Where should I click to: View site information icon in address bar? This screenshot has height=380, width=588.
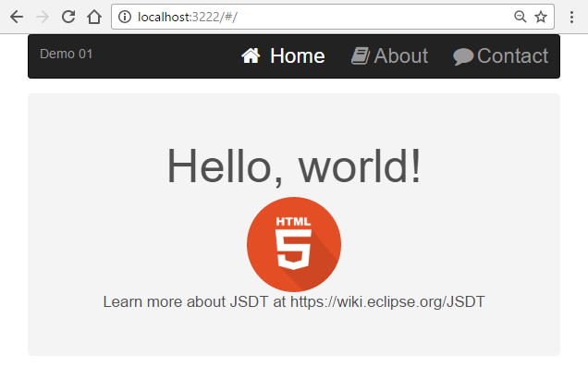coord(125,17)
